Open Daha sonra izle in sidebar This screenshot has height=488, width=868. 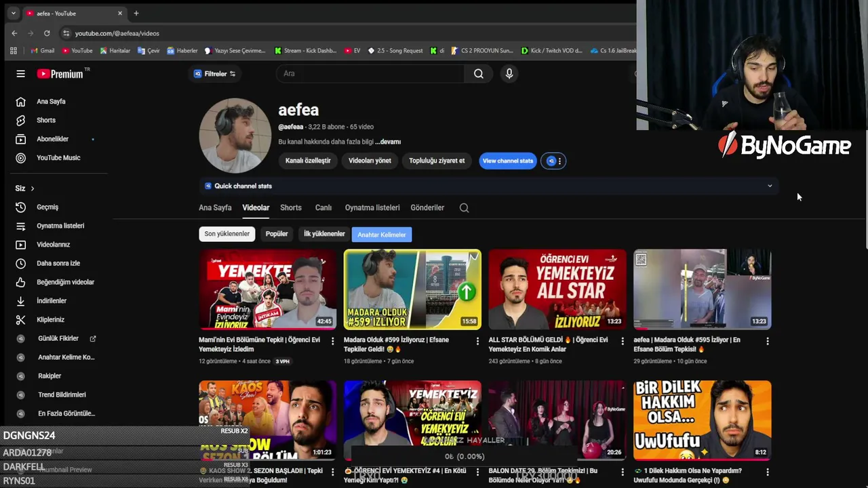57,264
